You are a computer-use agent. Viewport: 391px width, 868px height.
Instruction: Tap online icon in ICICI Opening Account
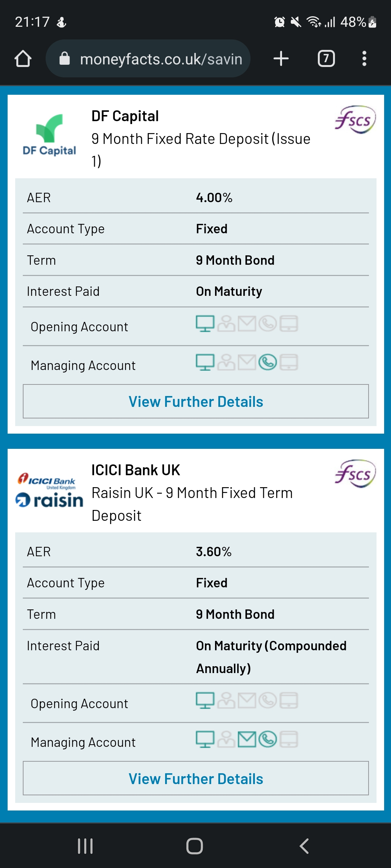point(205,701)
